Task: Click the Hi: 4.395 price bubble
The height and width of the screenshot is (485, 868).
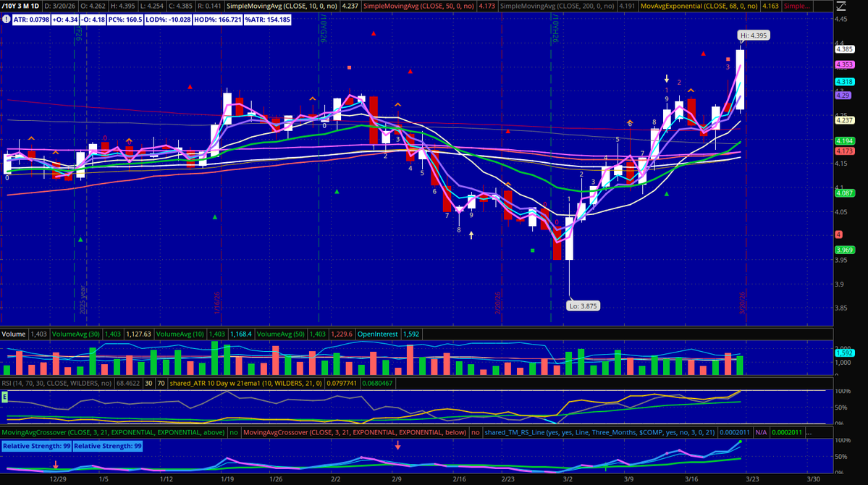Action: [x=754, y=35]
